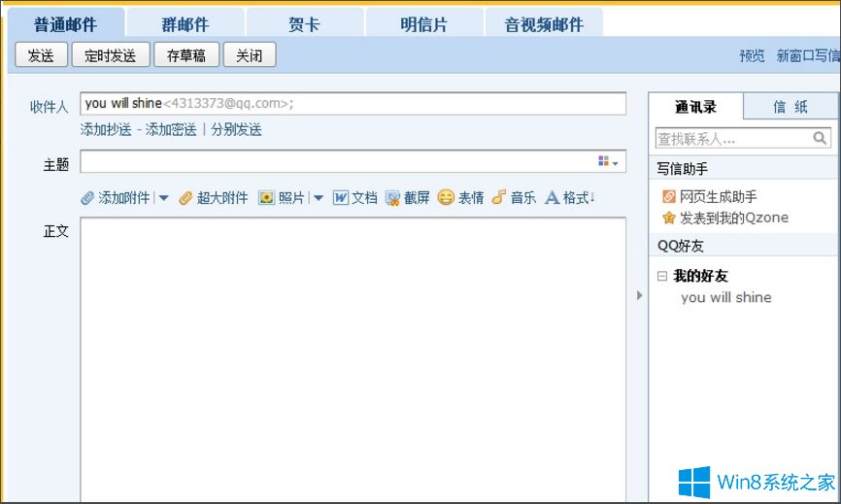Click the 表情 text link
Viewport: 841px width, 504px height.
tap(471, 198)
